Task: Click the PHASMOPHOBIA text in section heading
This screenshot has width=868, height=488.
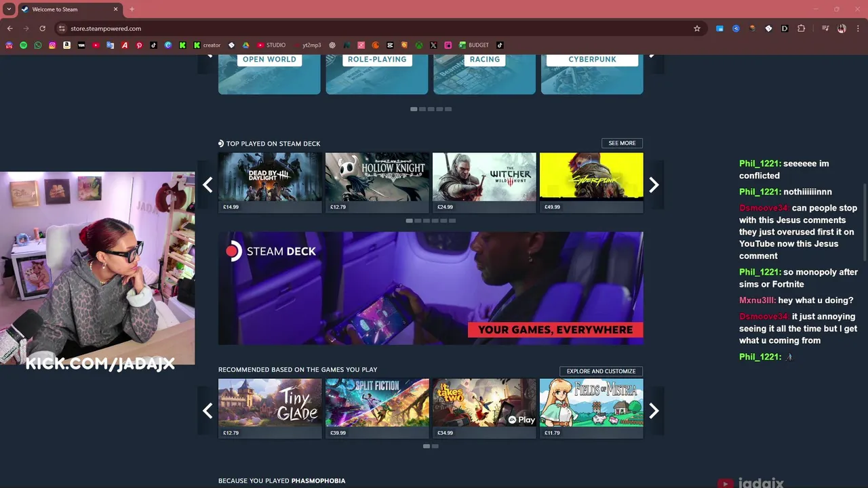Action: point(318,481)
